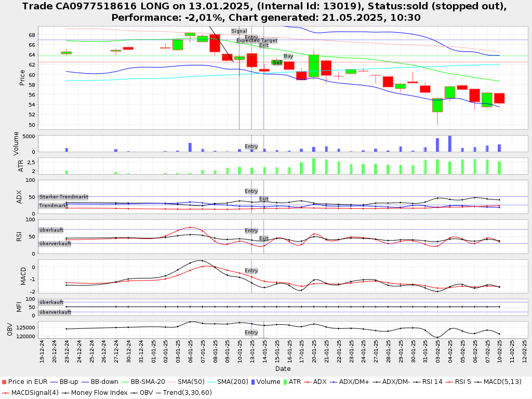Click the green Sell annotation label
Screen dimensions: 532x399
[x=277, y=62]
